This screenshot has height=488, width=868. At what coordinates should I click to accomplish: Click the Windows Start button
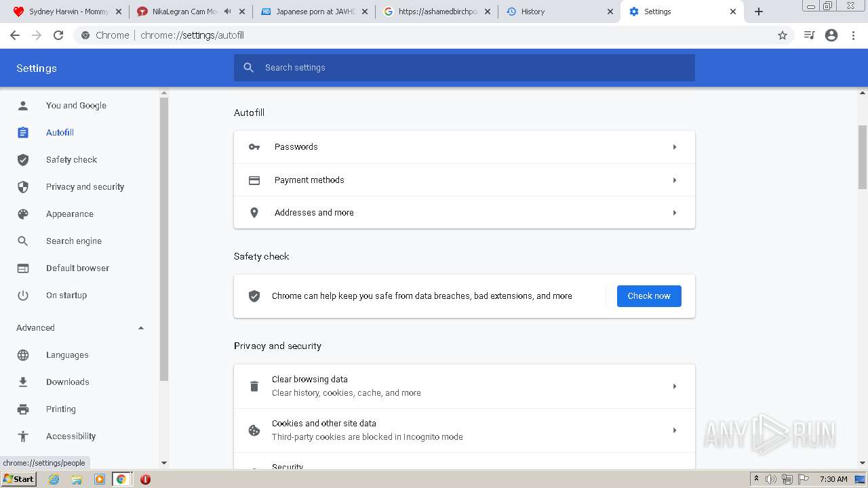[19, 479]
